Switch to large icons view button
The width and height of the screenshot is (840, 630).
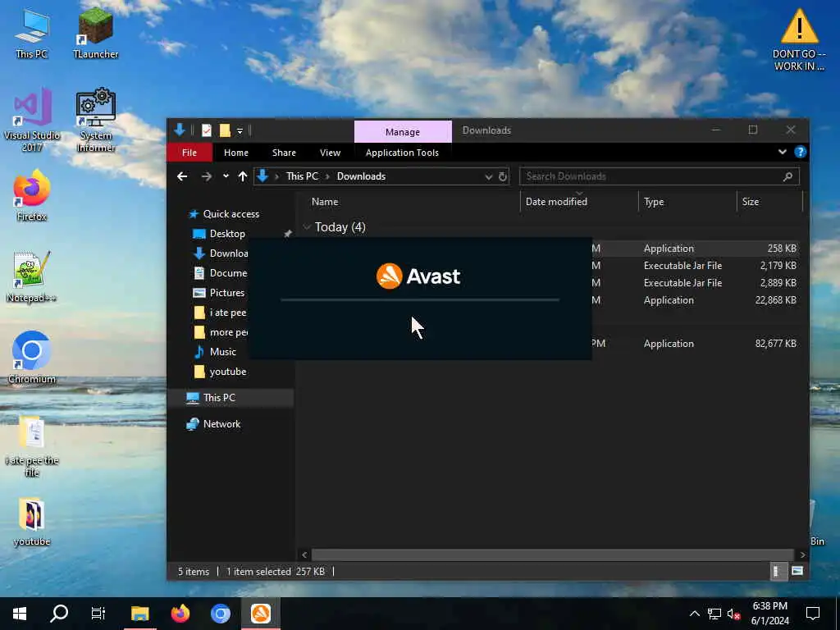tap(797, 572)
